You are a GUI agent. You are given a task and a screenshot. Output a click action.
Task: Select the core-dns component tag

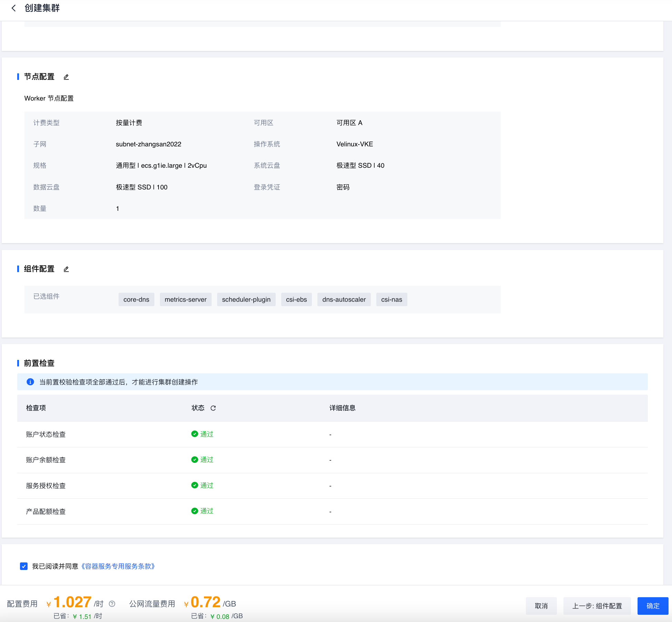[136, 300]
